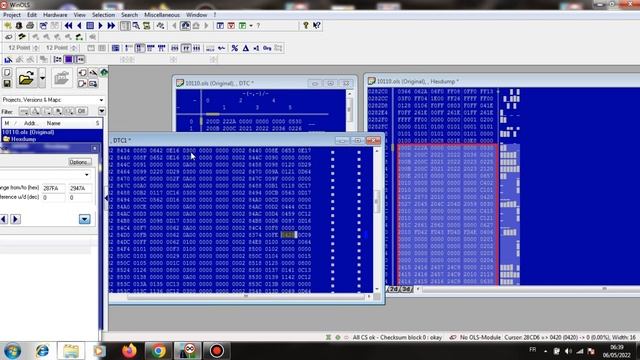Screen dimensions: 640x360
Task: Click the save floppy disk icon
Action: click(7, 83)
